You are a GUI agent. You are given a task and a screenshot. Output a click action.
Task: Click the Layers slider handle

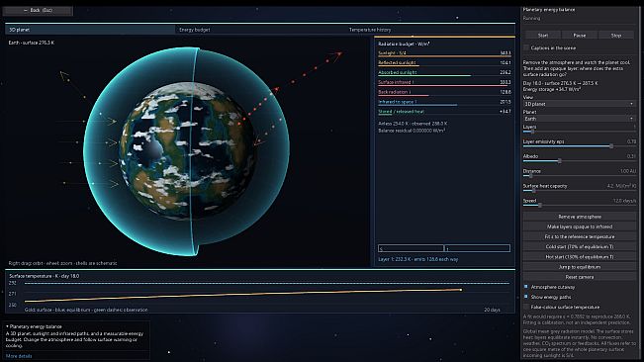point(532,132)
